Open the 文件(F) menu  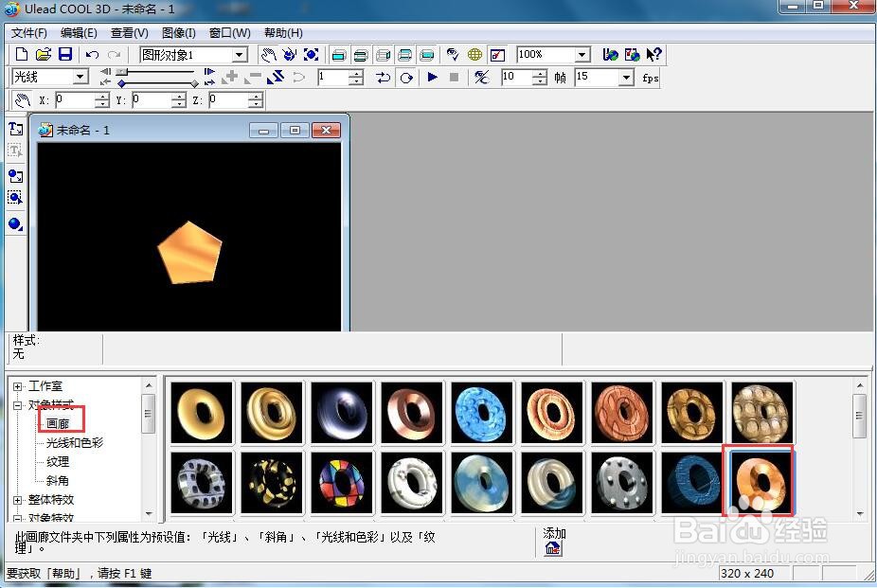point(29,33)
